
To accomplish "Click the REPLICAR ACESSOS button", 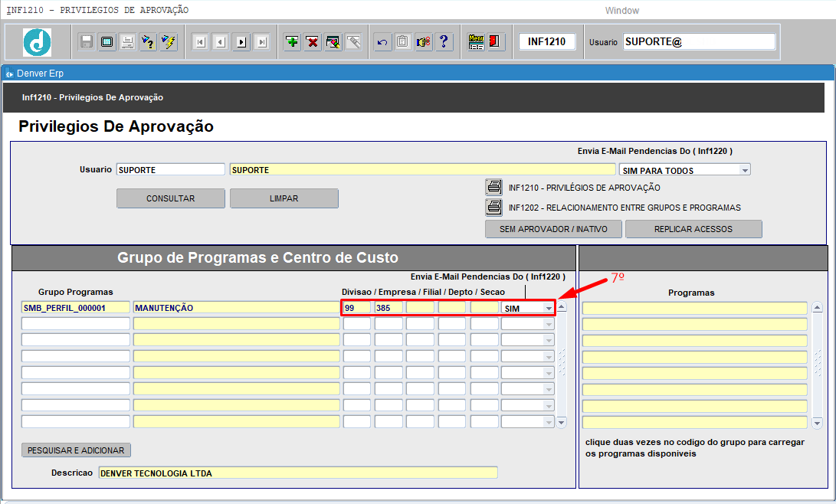I will coord(693,229).
